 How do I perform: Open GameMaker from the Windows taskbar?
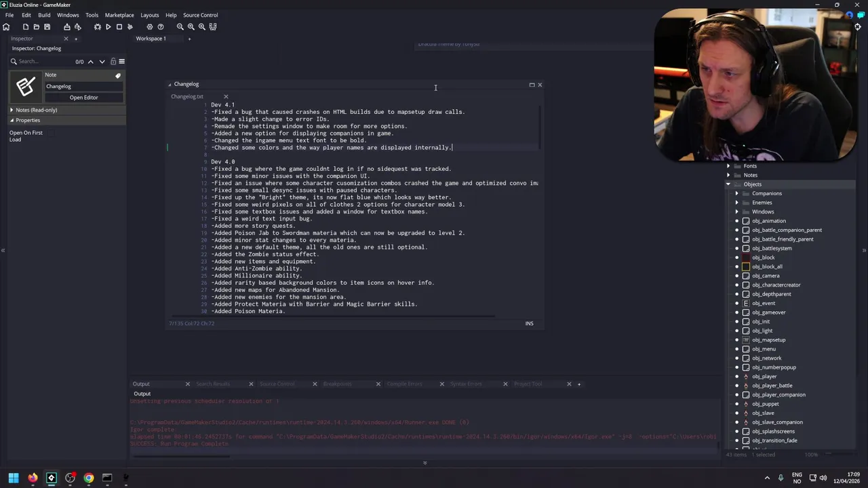[51, 478]
